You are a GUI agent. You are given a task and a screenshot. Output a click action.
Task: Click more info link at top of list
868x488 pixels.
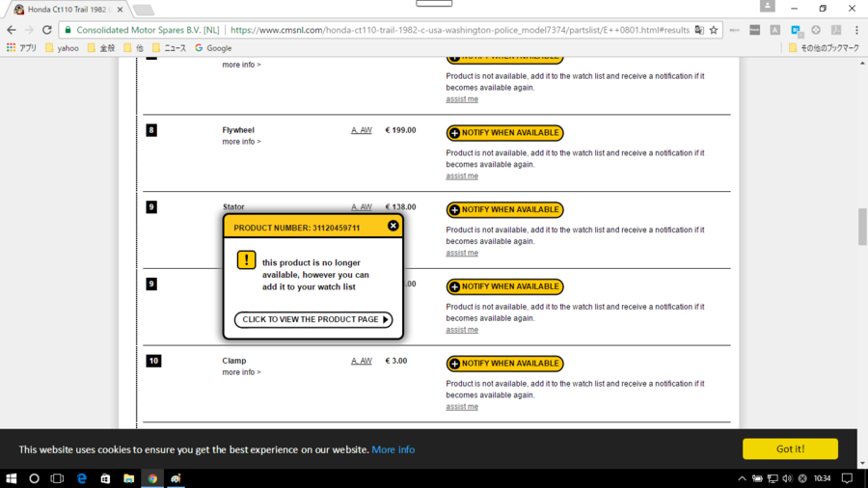coord(241,65)
